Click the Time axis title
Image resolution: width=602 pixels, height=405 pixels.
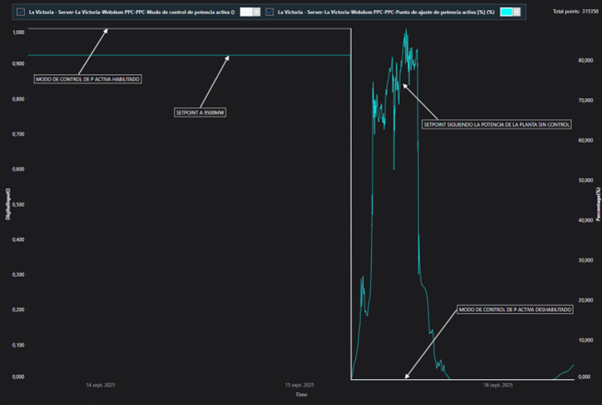(x=300, y=395)
